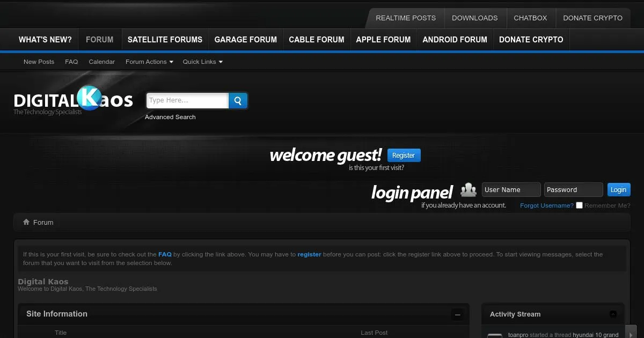Click the toanpro username in Activity Stream
The height and width of the screenshot is (338, 644).
pos(519,335)
